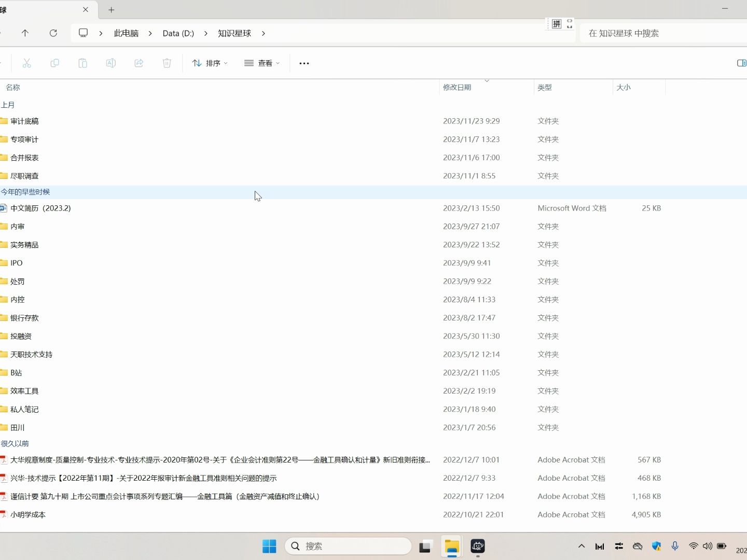Select the 审计底稿 folder
Viewport: 747px width, 560px height.
tap(24, 121)
